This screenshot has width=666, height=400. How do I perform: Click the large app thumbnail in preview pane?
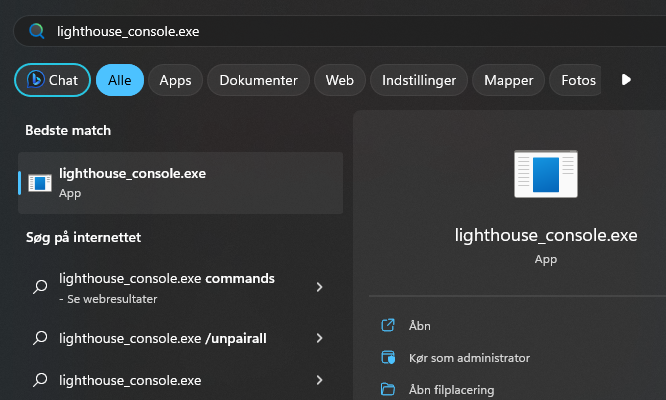(x=546, y=174)
